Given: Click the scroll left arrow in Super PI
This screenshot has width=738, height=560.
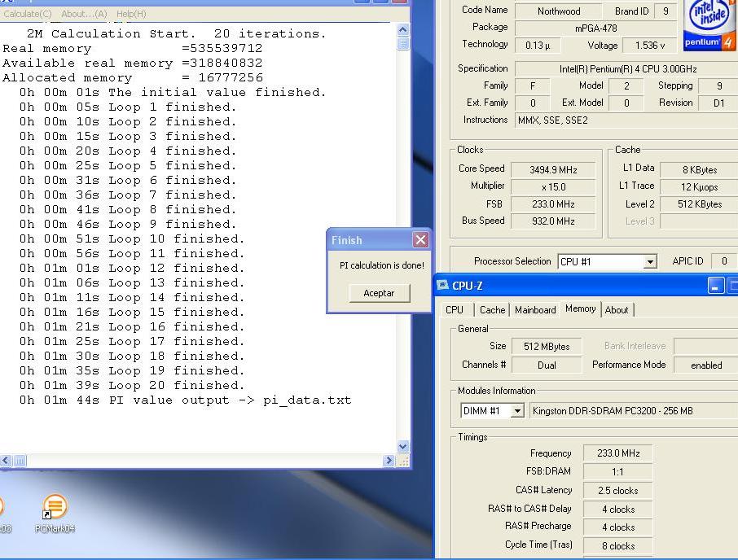Looking at the screenshot, I should (x=6, y=461).
